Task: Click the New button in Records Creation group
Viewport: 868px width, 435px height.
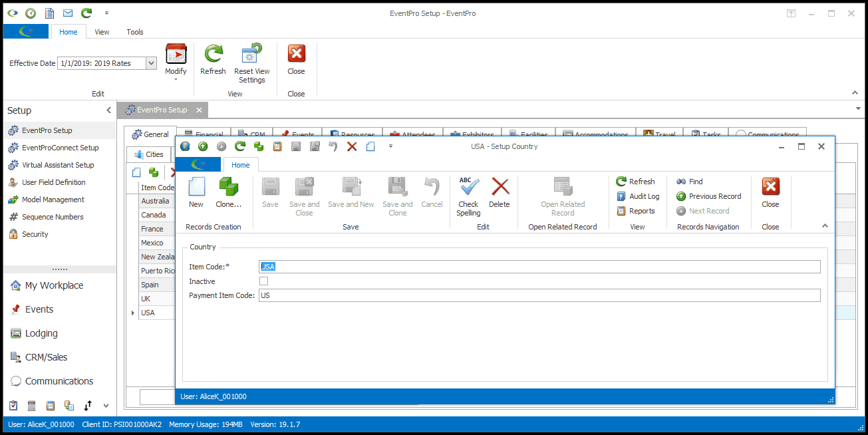Action: 196,193
